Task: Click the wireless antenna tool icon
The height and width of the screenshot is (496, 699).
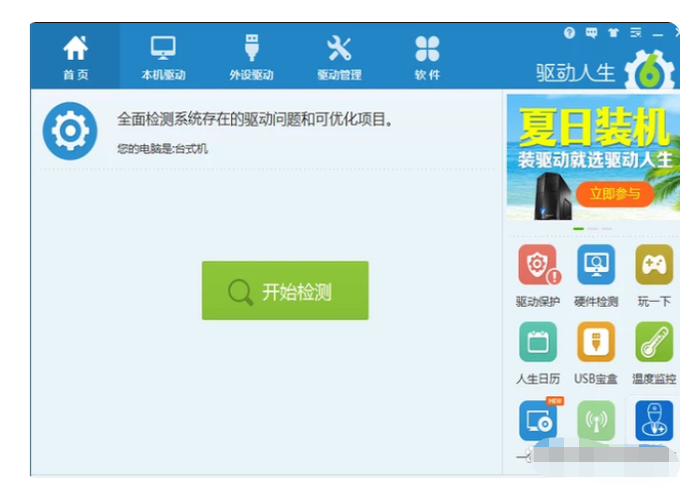Action: [x=596, y=420]
